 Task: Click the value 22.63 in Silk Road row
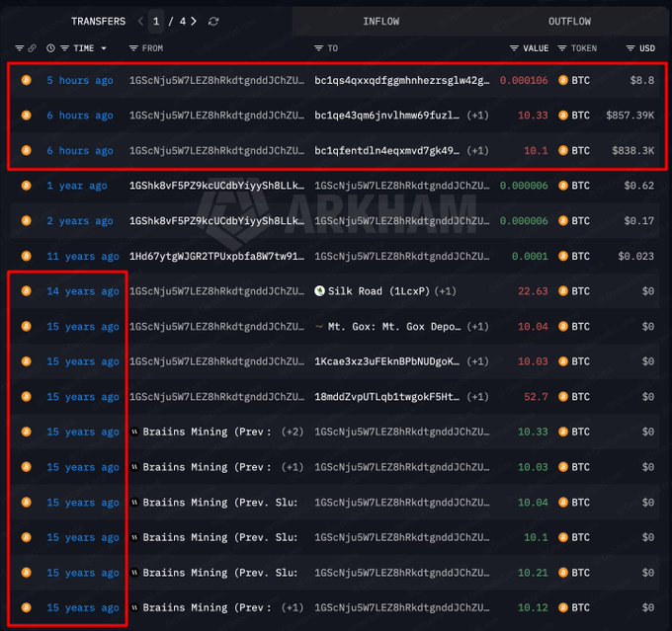[x=533, y=291]
